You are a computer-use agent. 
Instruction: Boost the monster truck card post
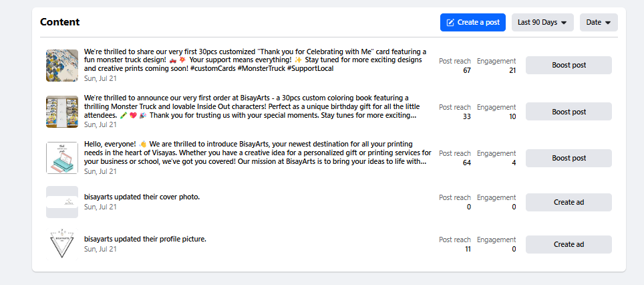[x=569, y=65]
